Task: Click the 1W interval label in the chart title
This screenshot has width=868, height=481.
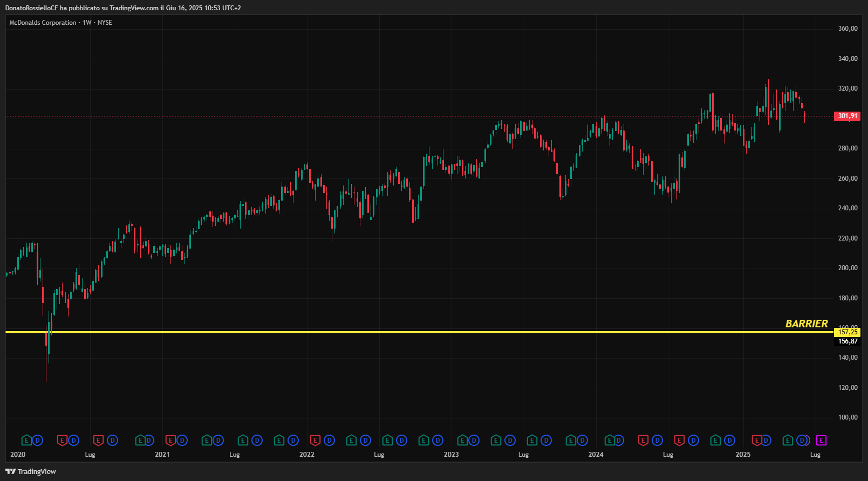Action: click(87, 23)
